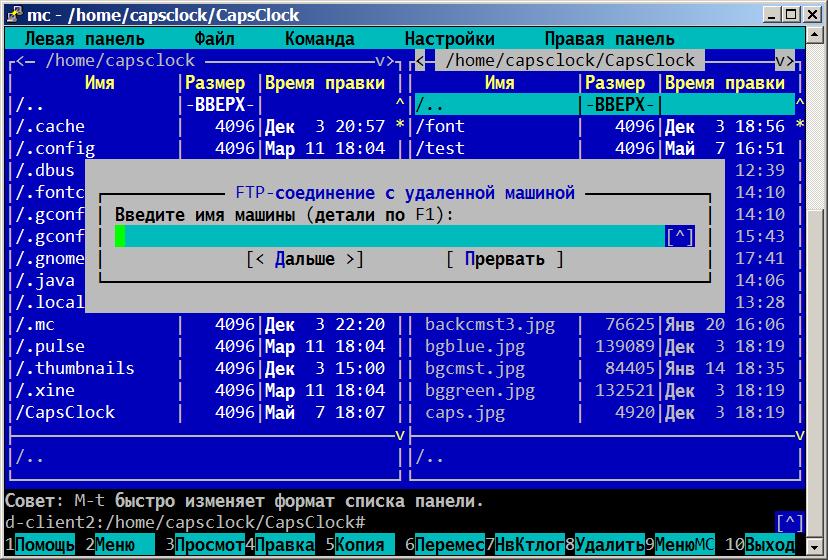
Task: Open the left panel directory history v
Action: point(380,61)
